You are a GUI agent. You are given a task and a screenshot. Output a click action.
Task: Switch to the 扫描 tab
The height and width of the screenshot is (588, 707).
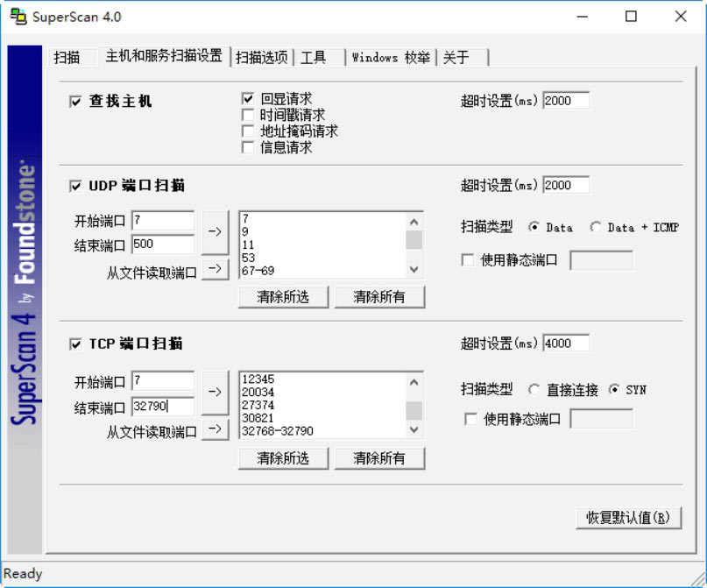point(67,57)
